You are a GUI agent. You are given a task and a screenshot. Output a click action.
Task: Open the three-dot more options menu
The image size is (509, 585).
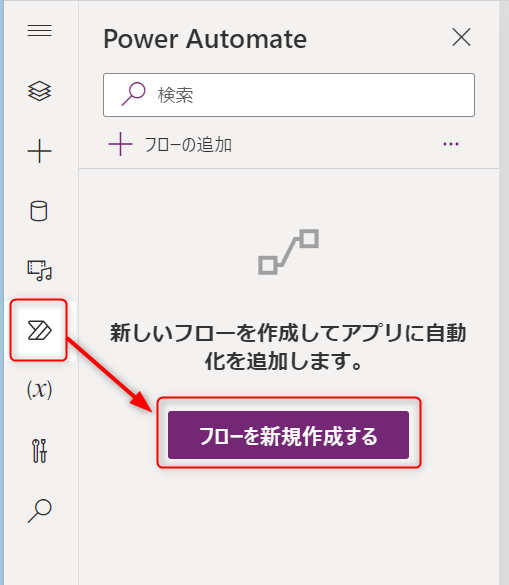tap(451, 144)
